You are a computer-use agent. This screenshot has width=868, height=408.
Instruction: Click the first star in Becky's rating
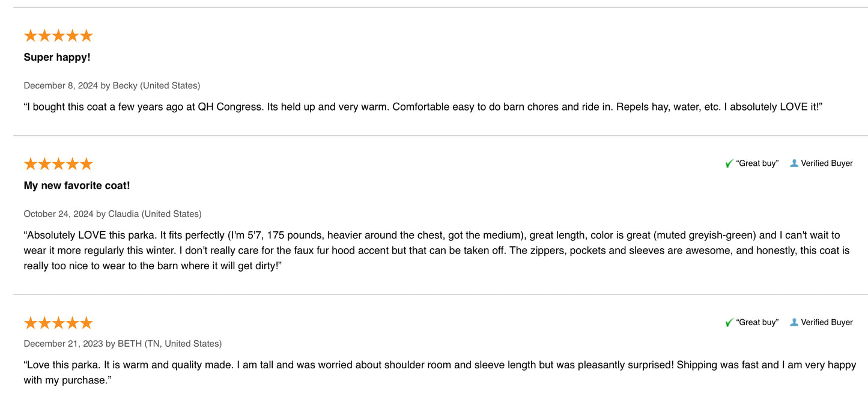click(x=31, y=35)
